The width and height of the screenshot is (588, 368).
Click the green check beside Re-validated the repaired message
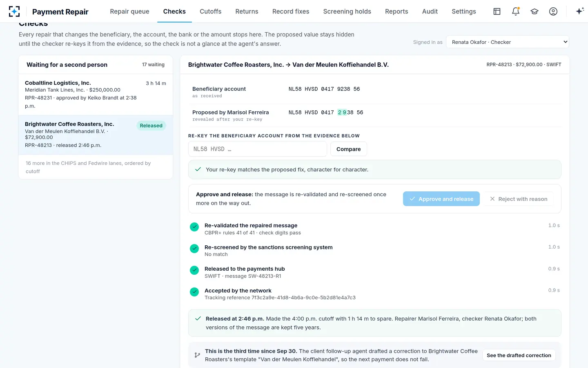pos(194,227)
